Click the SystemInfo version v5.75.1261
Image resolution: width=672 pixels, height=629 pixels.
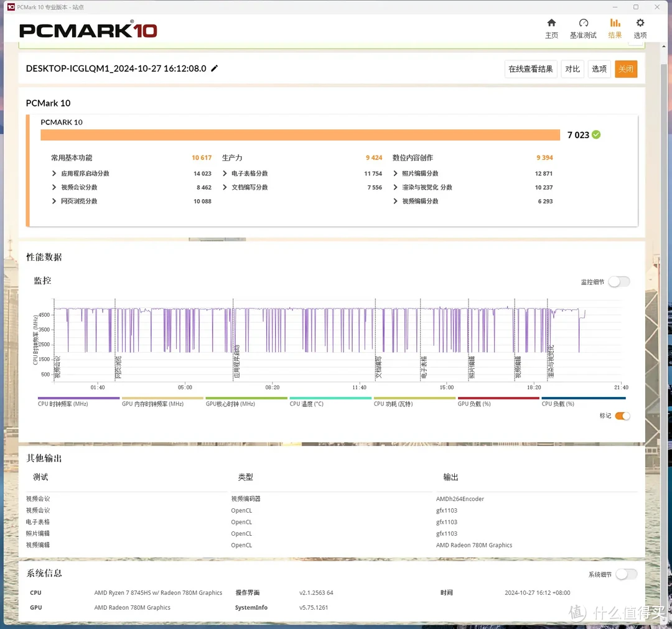click(x=313, y=608)
